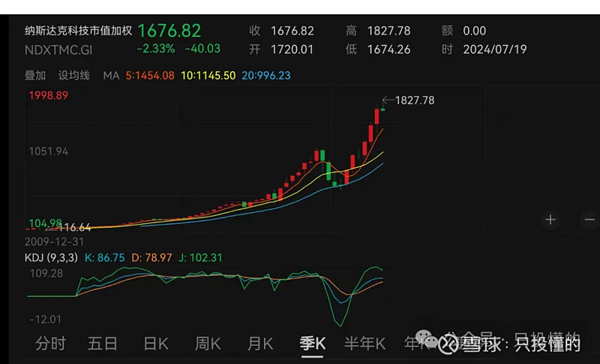The image size is (600, 364).
Task: Click the current price 1676.82
Action: [x=169, y=31]
